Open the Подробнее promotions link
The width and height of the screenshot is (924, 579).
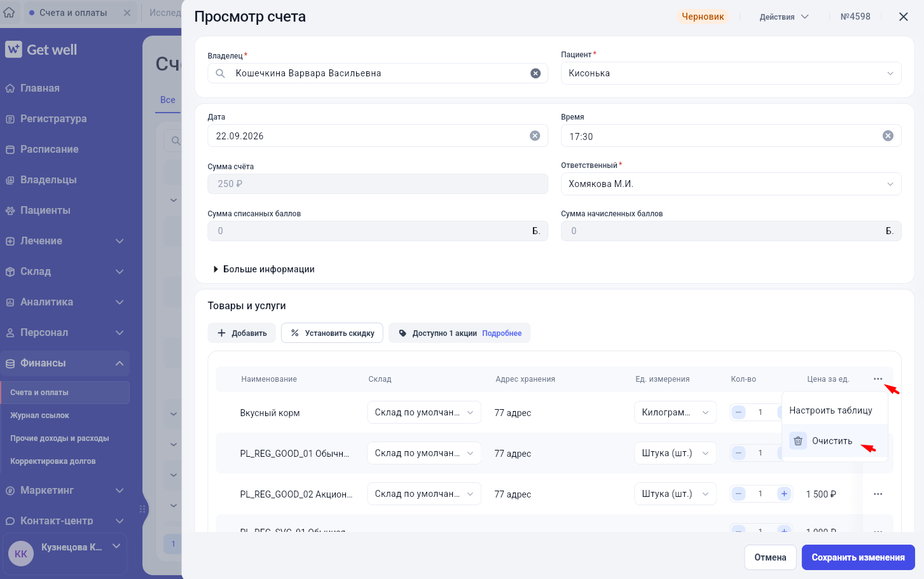[x=502, y=333]
